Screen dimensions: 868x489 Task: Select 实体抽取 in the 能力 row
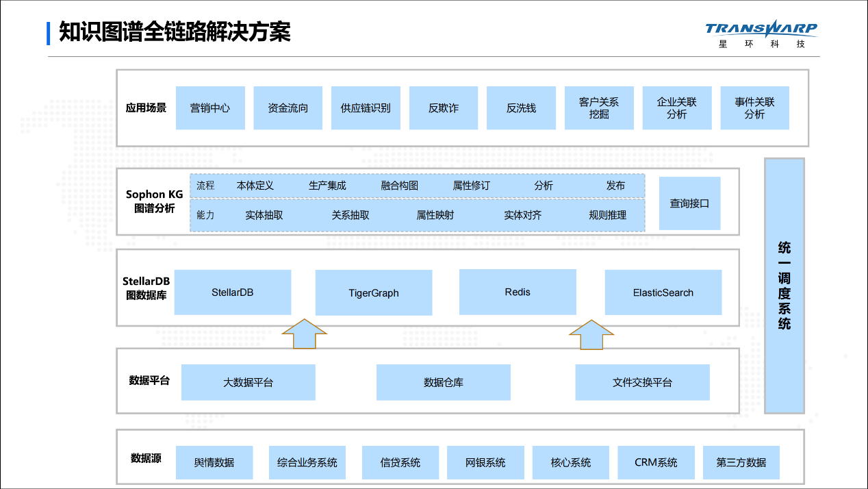pyautogui.click(x=264, y=215)
